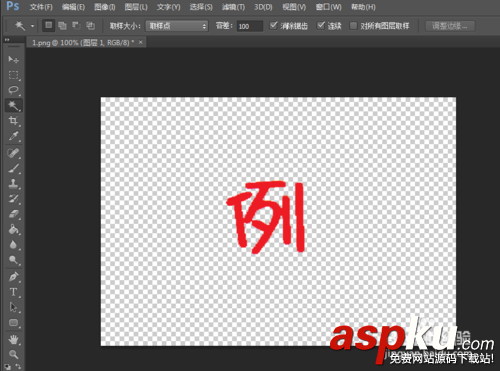
Task: Select the Clone Stamp tool
Action: [13, 183]
